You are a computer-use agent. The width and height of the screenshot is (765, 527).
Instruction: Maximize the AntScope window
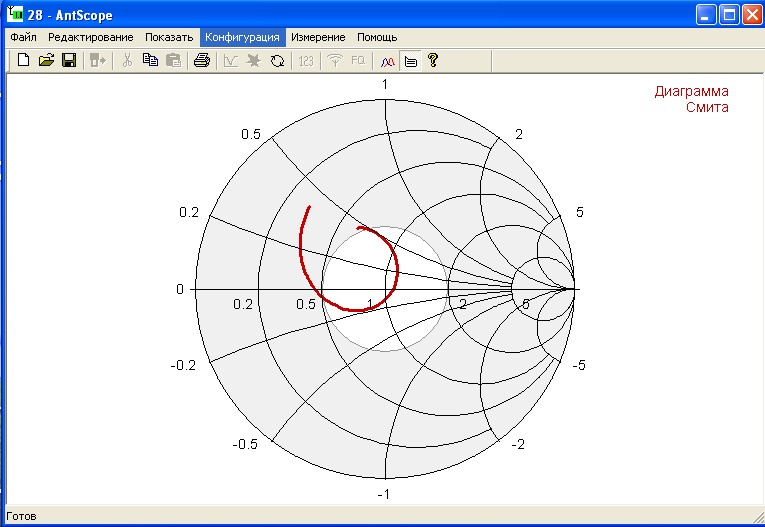tap(729, 14)
